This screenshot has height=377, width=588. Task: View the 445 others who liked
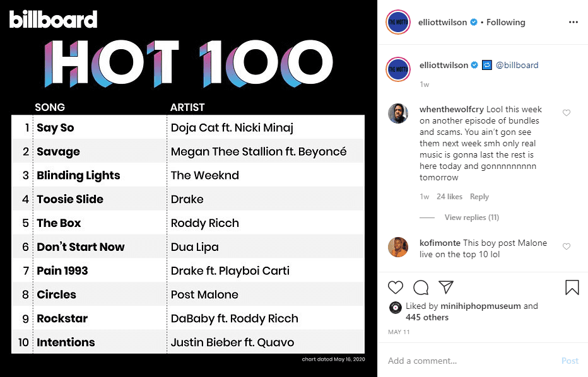[x=426, y=317]
